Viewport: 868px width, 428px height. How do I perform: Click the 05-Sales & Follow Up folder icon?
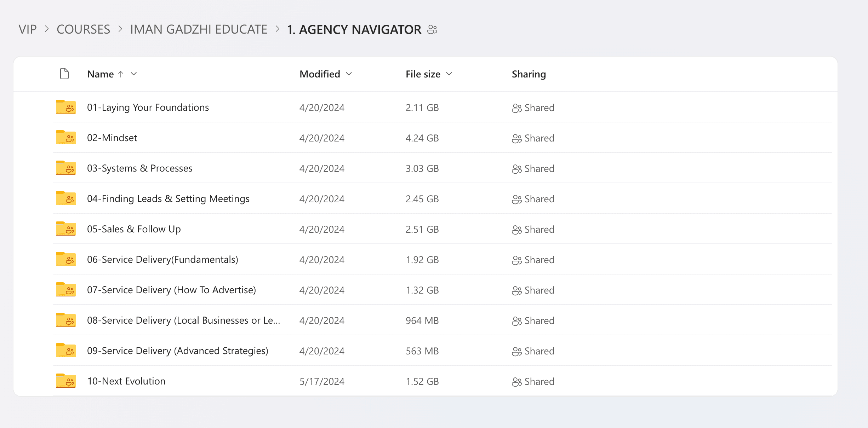tap(66, 229)
